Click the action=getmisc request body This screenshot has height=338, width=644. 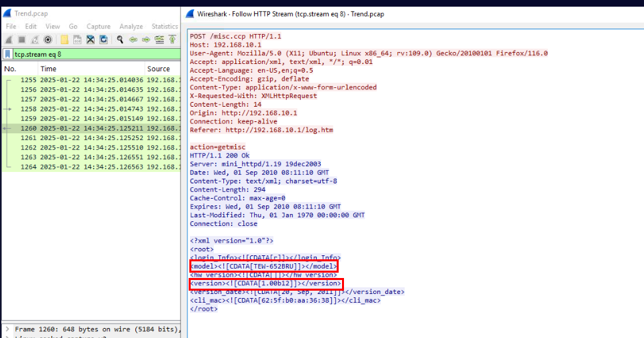point(218,147)
